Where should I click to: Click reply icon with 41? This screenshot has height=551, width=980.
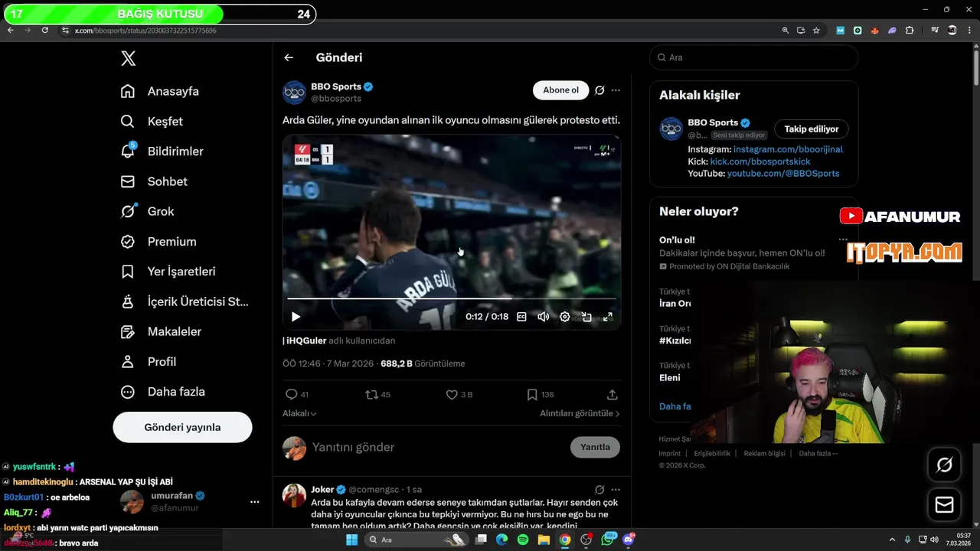click(x=291, y=395)
